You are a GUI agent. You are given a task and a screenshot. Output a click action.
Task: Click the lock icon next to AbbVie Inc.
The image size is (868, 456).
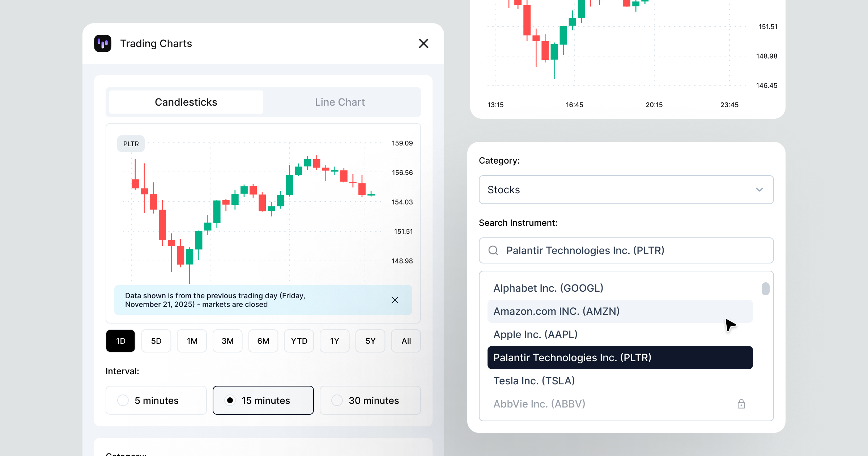(x=741, y=404)
